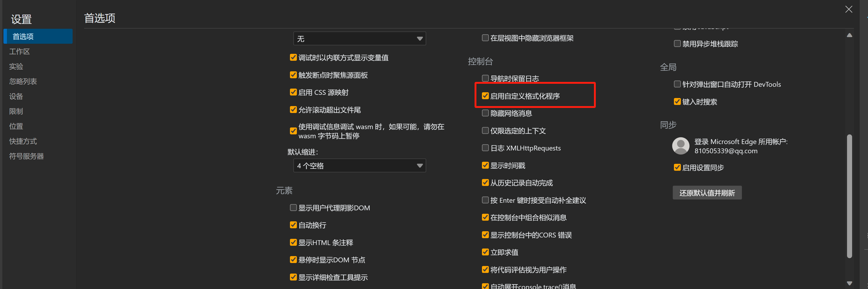Click scrollbar down arrow

pyautogui.click(x=849, y=283)
